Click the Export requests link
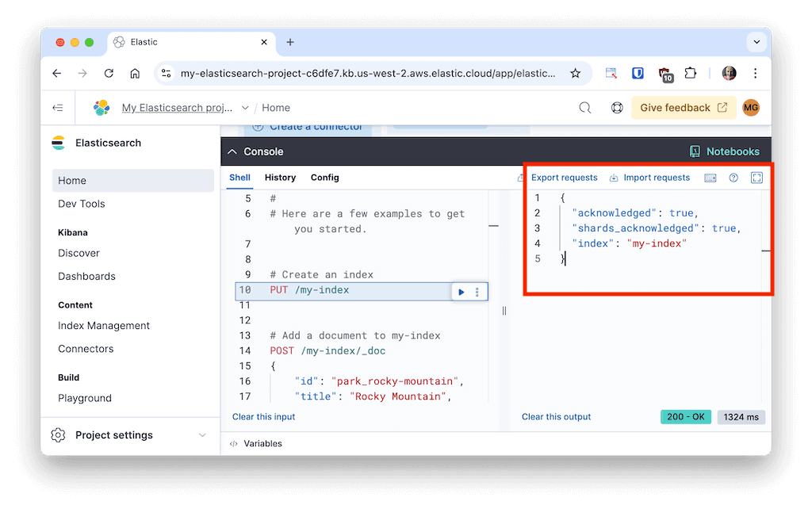Image resolution: width=812 pixels, height=509 pixels. click(565, 178)
